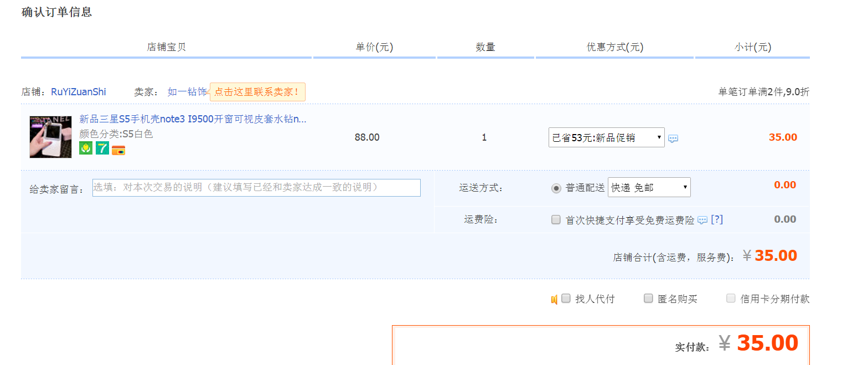
Task: Click chat bubble icon beside freight insurance
Action: (x=702, y=220)
